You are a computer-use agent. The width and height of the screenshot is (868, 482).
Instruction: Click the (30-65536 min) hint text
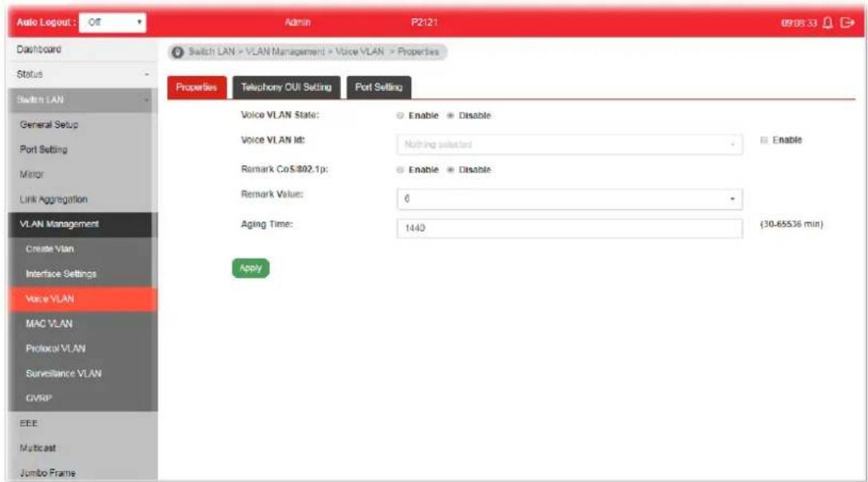(x=791, y=224)
